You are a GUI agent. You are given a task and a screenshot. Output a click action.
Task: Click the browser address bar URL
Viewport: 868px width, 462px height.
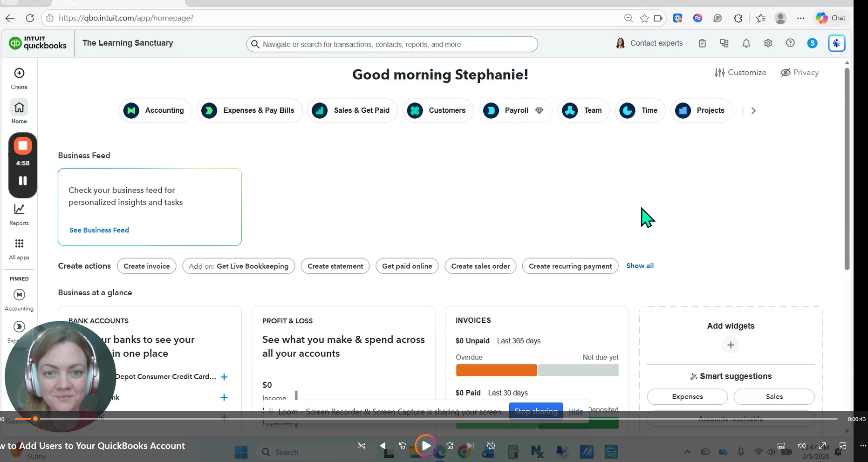(126, 18)
